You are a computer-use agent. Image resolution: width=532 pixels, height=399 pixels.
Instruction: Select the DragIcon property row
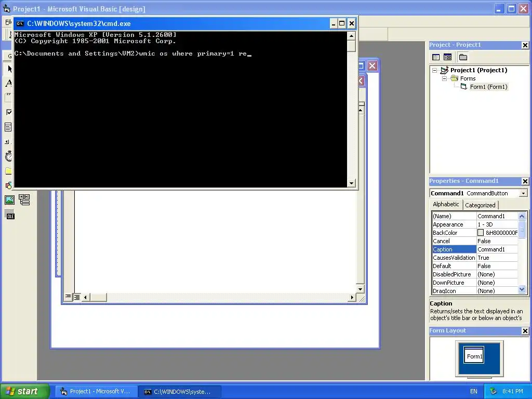475,291
